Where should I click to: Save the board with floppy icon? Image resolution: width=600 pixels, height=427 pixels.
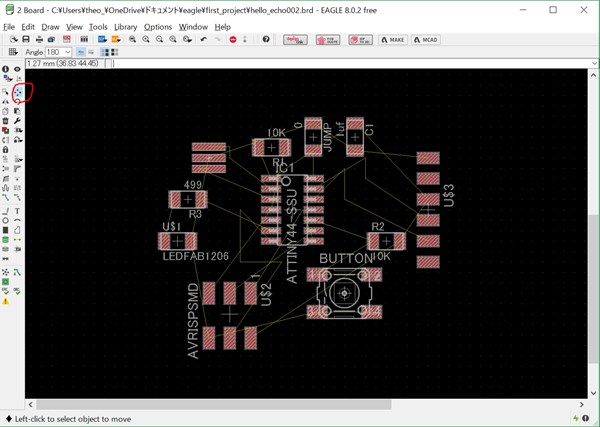26,39
